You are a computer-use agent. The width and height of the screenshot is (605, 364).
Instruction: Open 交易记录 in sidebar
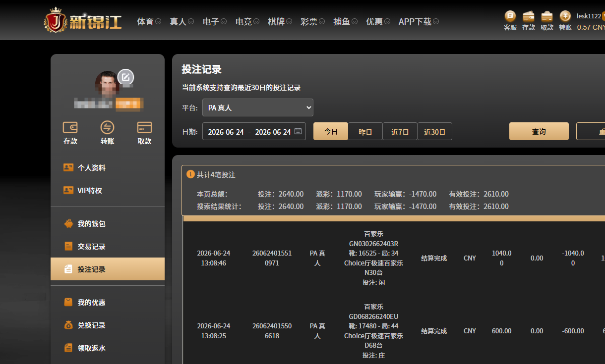coord(108,247)
